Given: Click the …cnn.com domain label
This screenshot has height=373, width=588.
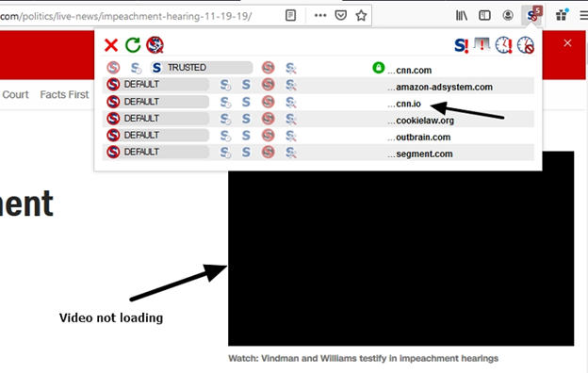Looking at the screenshot, I should pos(410,70).
